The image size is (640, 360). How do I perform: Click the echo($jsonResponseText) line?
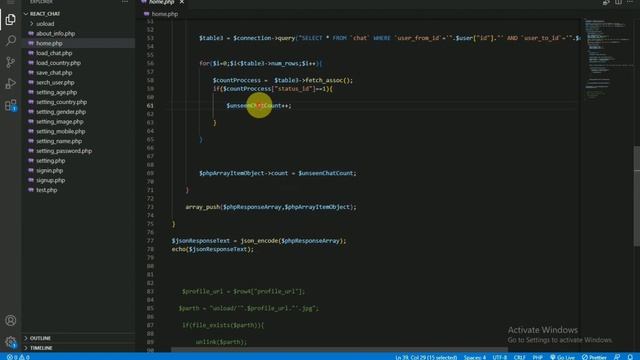(x=213, y=249)
